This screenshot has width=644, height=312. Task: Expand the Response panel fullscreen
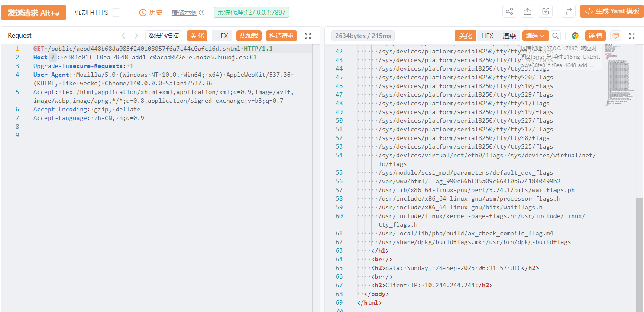[x=631, y=36]
